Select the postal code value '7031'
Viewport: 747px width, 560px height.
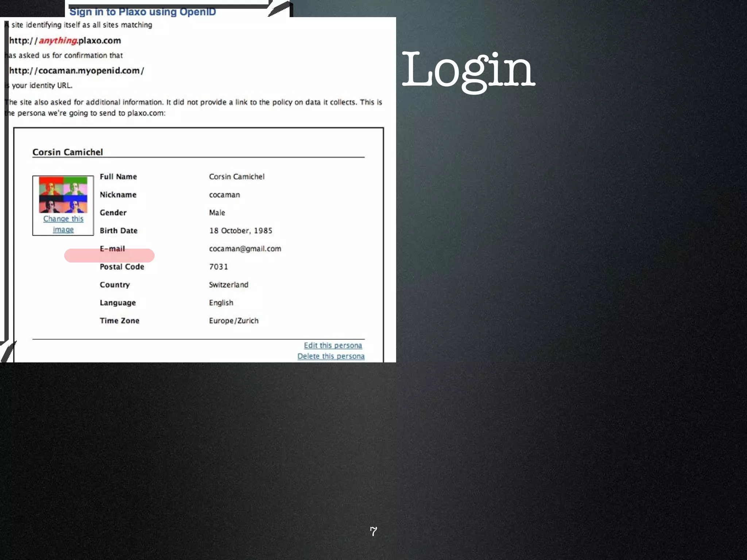click(218, 267)
